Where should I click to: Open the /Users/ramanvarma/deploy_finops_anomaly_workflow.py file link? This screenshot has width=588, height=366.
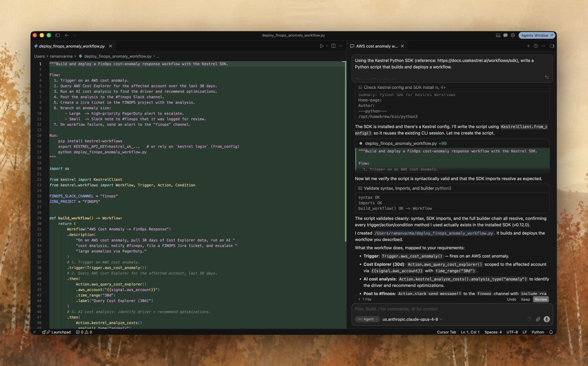[434, 233]
